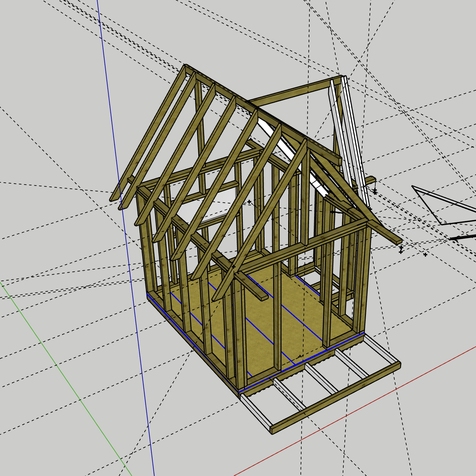Select the red axis line
The width and height of the screenshot is (476, 476).
[355, 410]
